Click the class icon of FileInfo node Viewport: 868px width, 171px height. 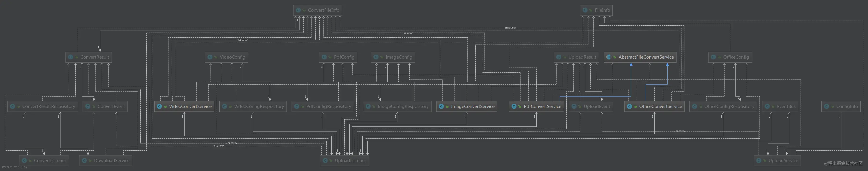(x=585, y=10)
